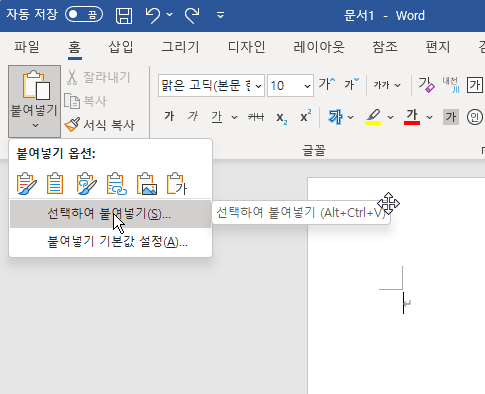
Task: Open the underline style dropdown arrow
Action: click(235, 117)
